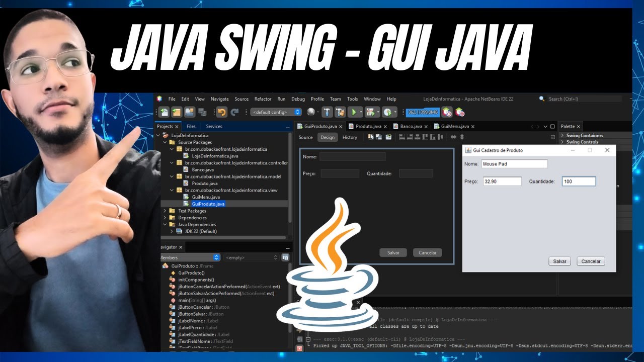Image resolution: width=644 pixels, height=362 pixels.
Task: Click the Undo arrow icon
Action: 222,112
